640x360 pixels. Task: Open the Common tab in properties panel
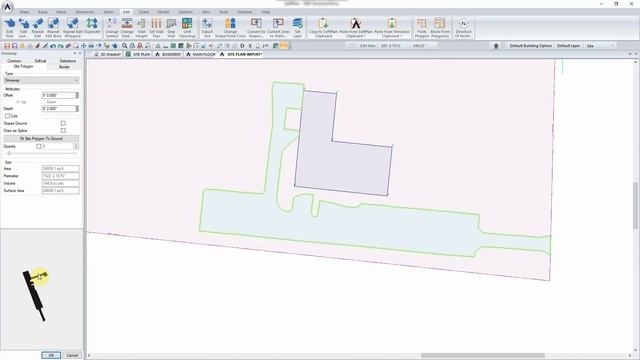point(14,61)
